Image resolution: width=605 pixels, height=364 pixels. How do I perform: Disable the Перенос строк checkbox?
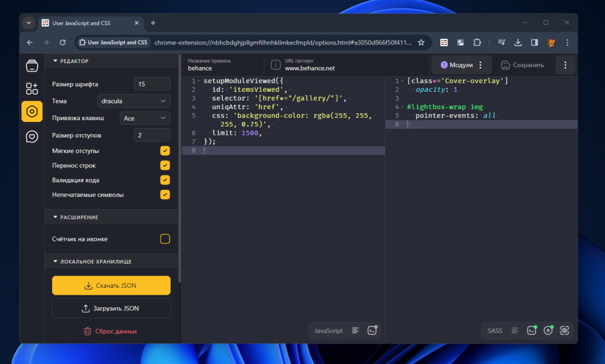point(165,165)
